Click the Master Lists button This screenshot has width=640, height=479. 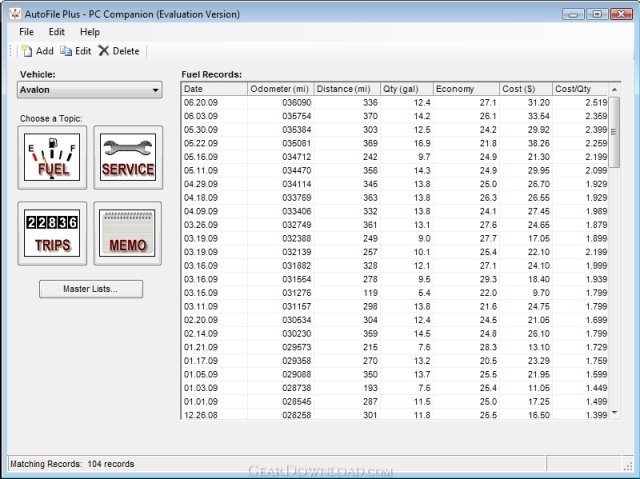91,289
